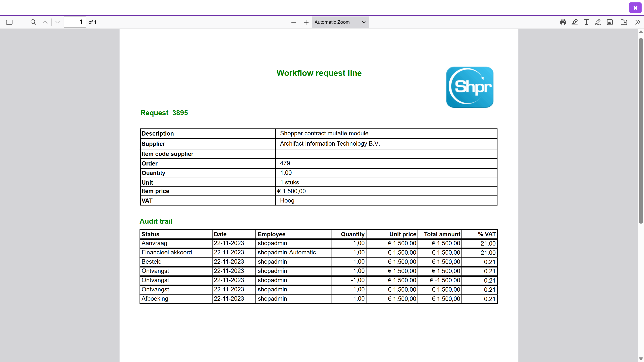
Task: Save the PDF with the download icon
Action: [x=624, y=22]
